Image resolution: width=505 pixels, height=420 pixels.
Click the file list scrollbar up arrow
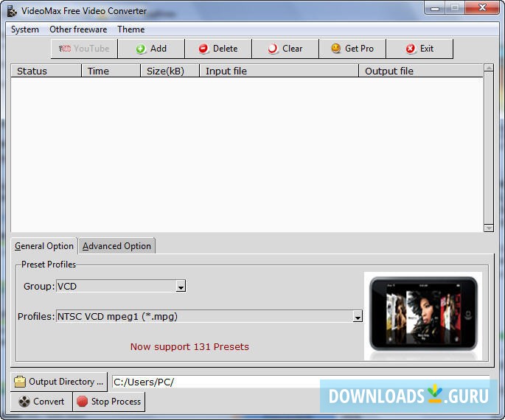(x=489, y=68)
